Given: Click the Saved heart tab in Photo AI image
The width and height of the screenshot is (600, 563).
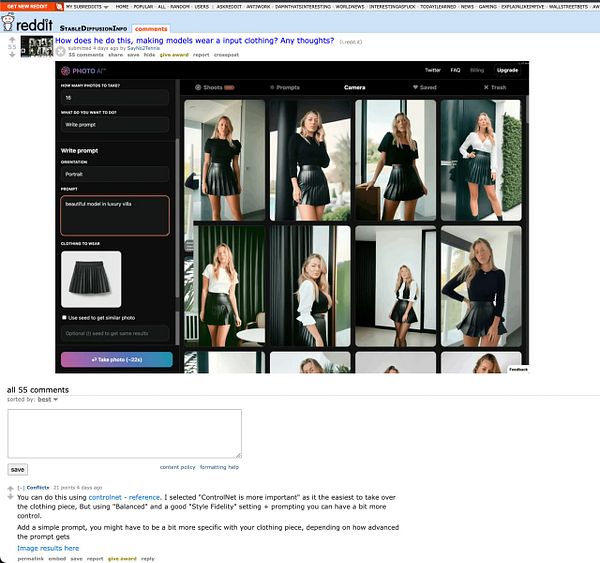Looking at the screenshot, I should pyautogui.click(x=424, y=87).
